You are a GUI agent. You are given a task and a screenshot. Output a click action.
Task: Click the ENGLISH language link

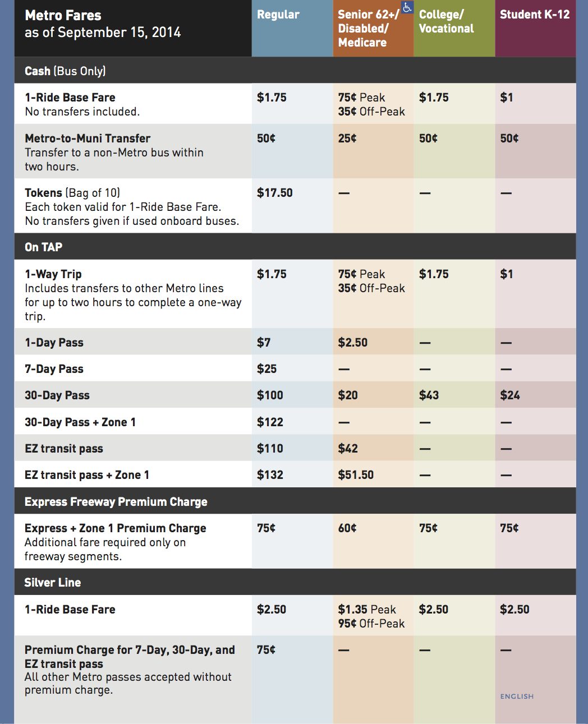click(x=517, y=696)
